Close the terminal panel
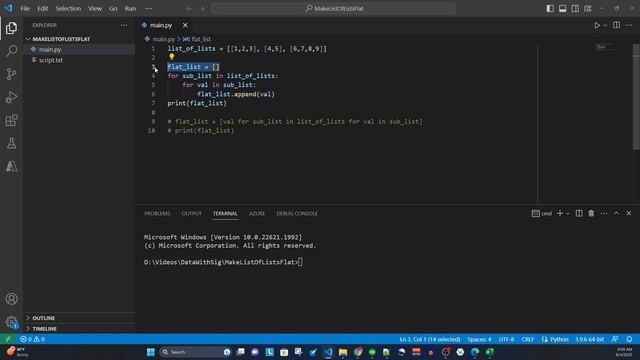Screen dimensions: 640x360 coord(629,213)
